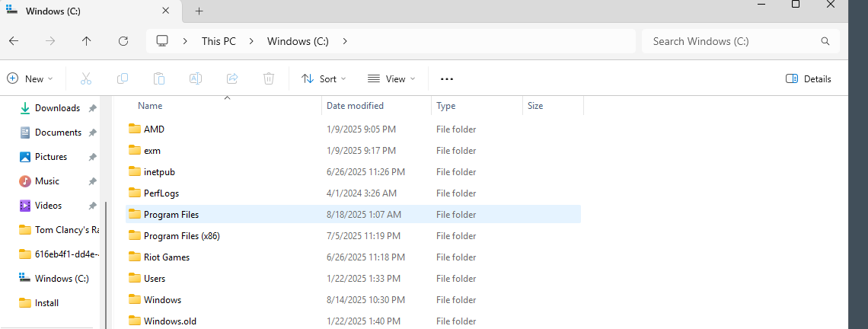Image resolution: width=868 pixels, height=329 pixels.
Task: Click the search magnifier icon
Action: [x=825, y=41]
